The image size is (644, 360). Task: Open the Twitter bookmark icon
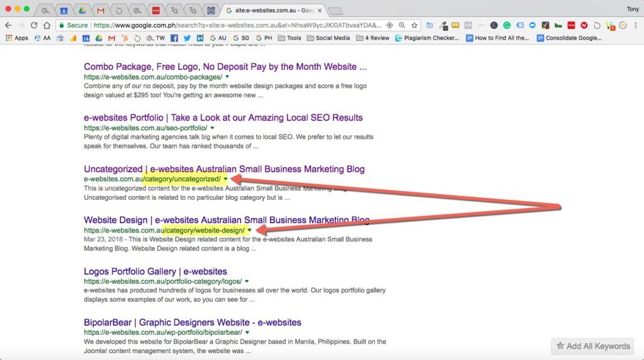187,38
